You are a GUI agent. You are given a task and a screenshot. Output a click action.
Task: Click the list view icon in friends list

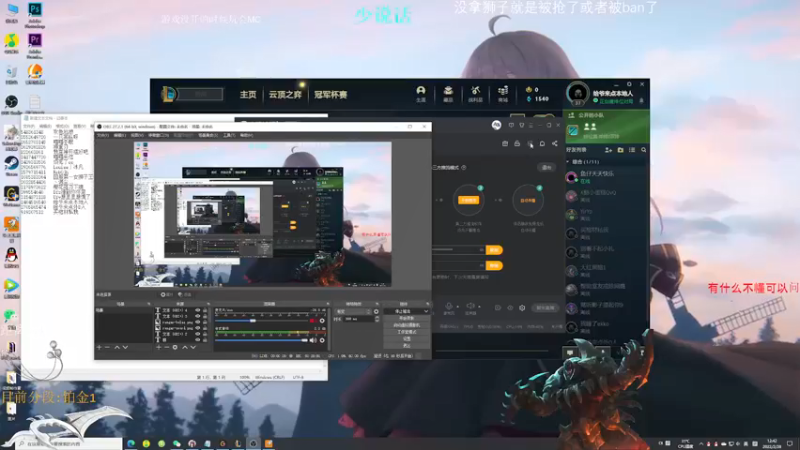click(632, 150)
